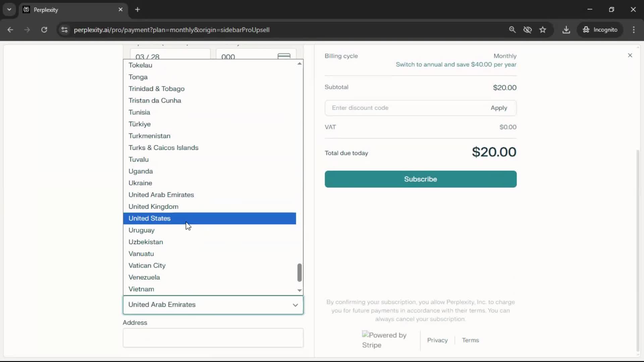Close the payment panel with X icon

coord(630,55)
